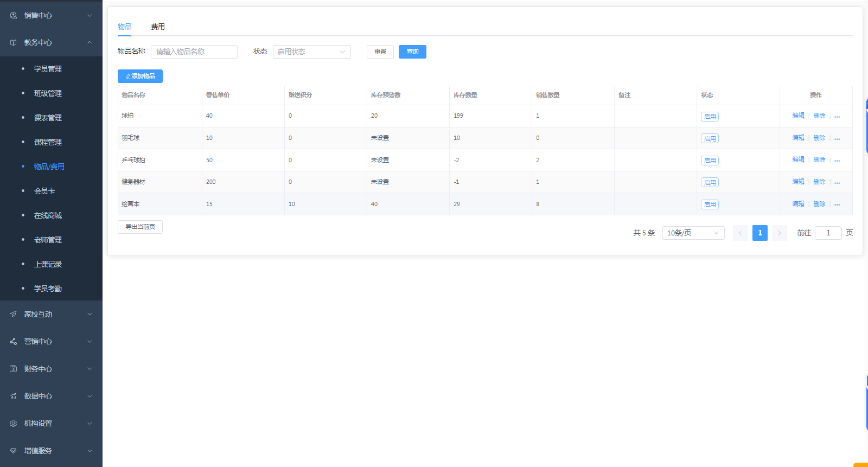868x467 pixels.
Task: Click the page jump input field
Action: [x=828, y=233]
